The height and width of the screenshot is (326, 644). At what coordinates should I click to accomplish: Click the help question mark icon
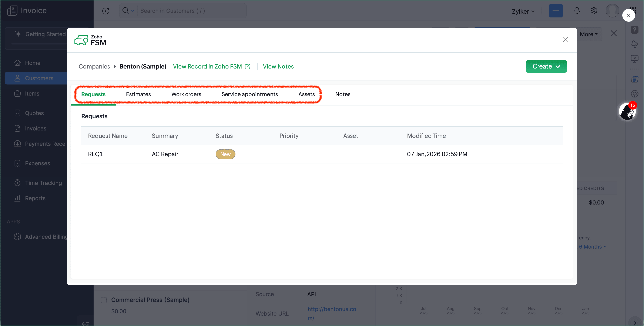pyautogui.click(x=634, y=30)
